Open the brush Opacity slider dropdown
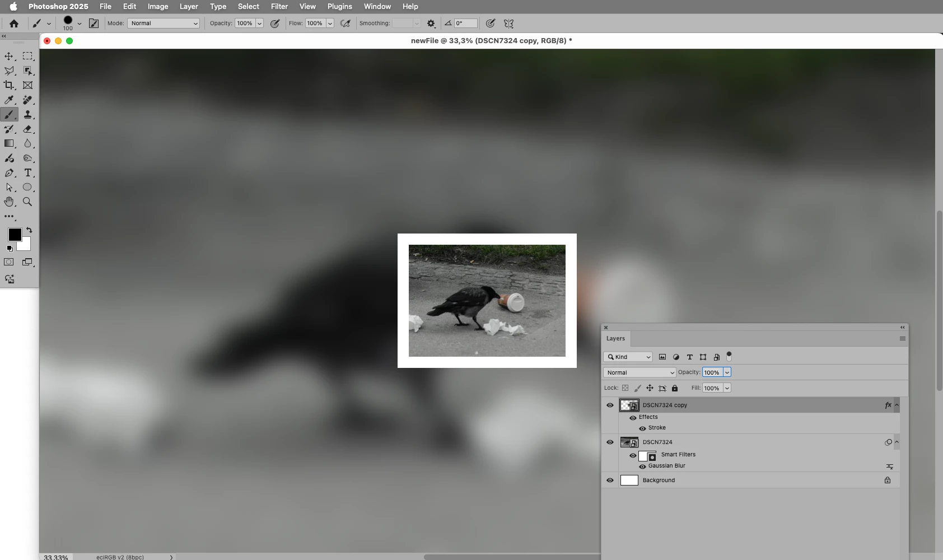Viewport: 943px width, 560px height. 260,23
